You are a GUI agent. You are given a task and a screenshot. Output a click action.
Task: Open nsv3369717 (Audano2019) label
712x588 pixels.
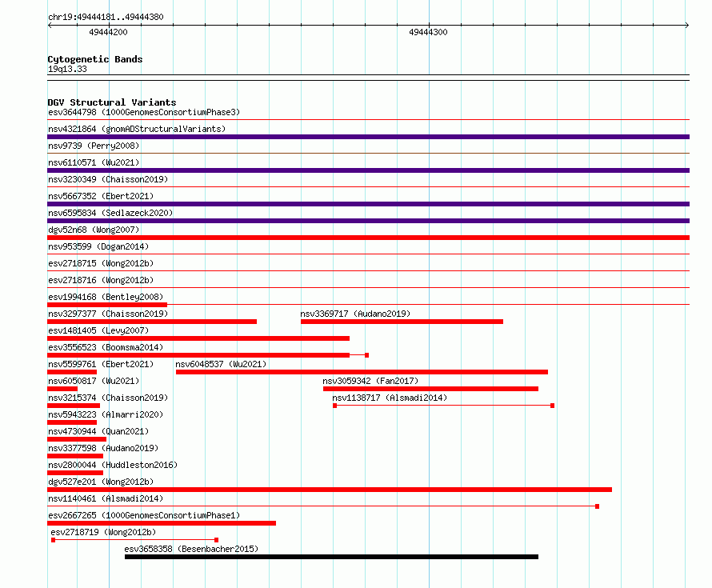point(355,314)
